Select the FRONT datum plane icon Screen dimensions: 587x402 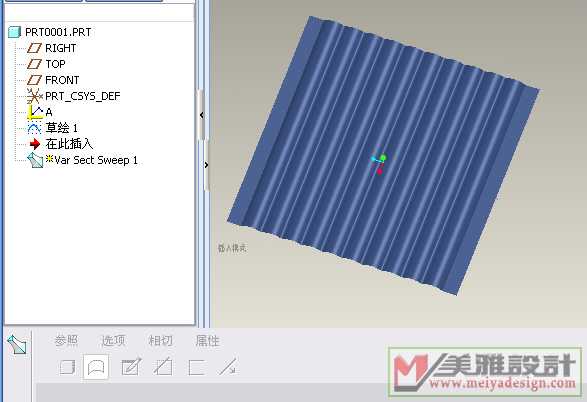(x=34, y=80)
